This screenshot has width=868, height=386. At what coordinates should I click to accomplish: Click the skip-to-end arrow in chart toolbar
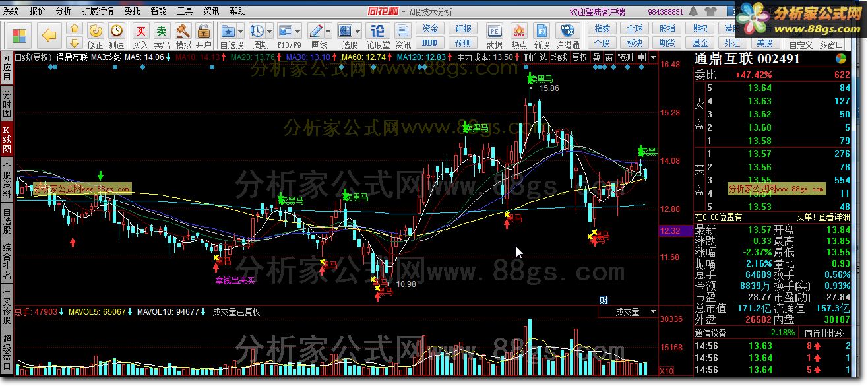(x=642, y=57)
